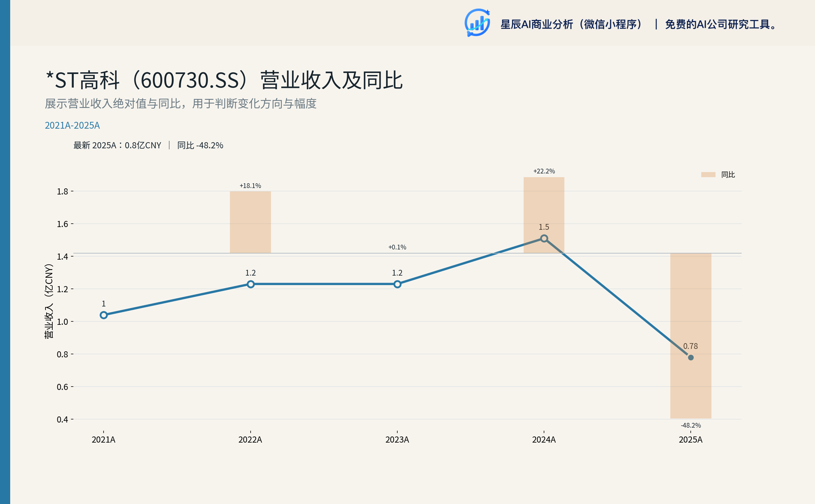
Task: Click the +0.1% label above 2023A
Action: click(x=397, y=247)
